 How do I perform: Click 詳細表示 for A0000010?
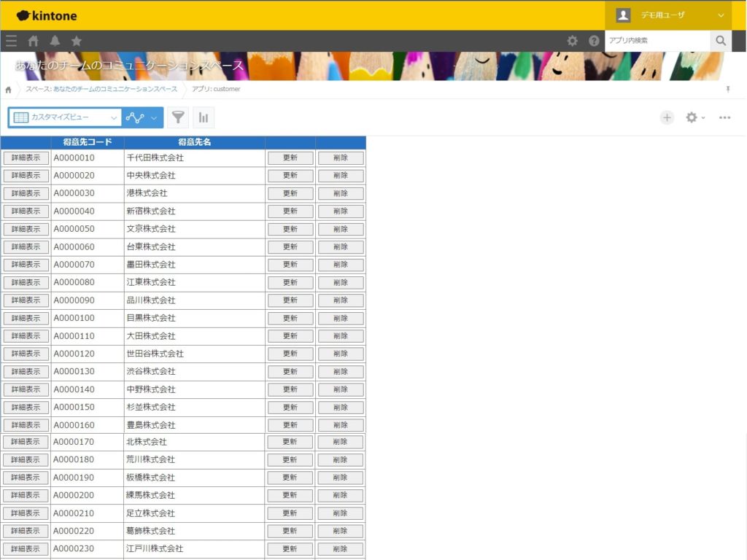(x=26, y=157)
